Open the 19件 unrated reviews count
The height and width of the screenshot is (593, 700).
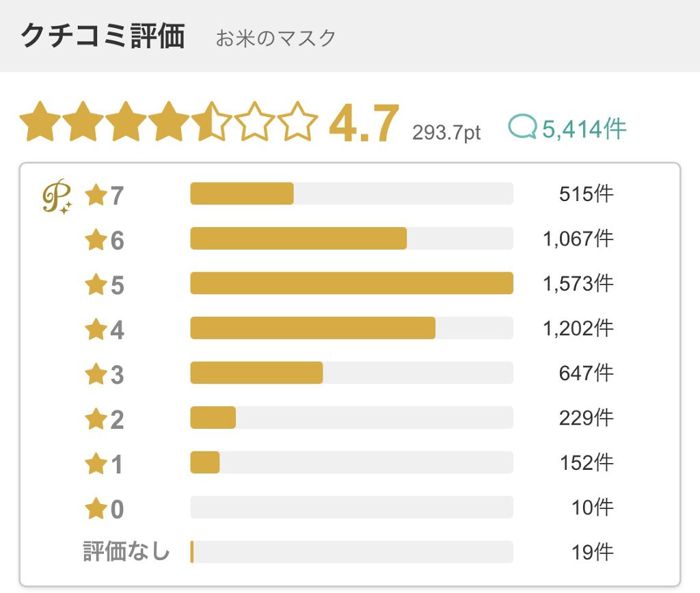click(592, 552)
